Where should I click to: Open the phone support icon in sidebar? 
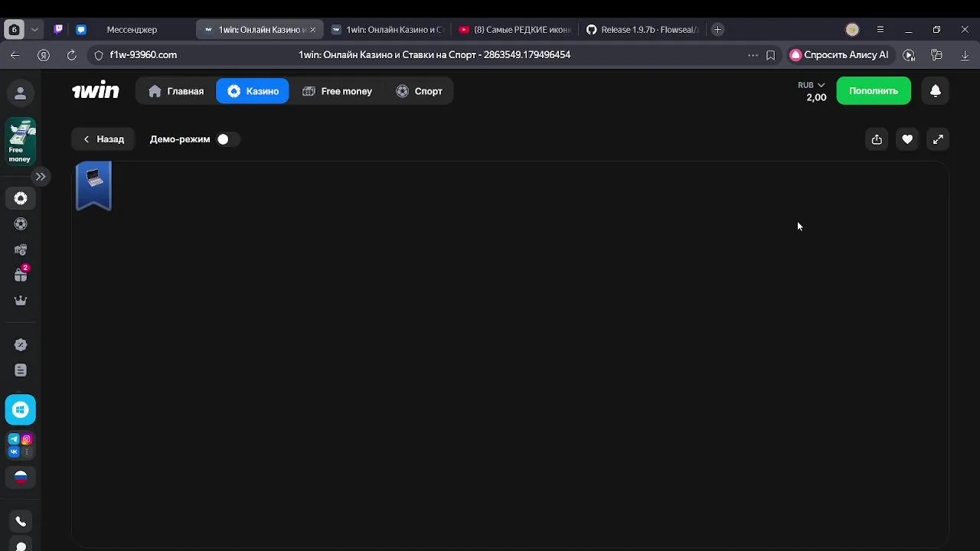coord(21,522)
